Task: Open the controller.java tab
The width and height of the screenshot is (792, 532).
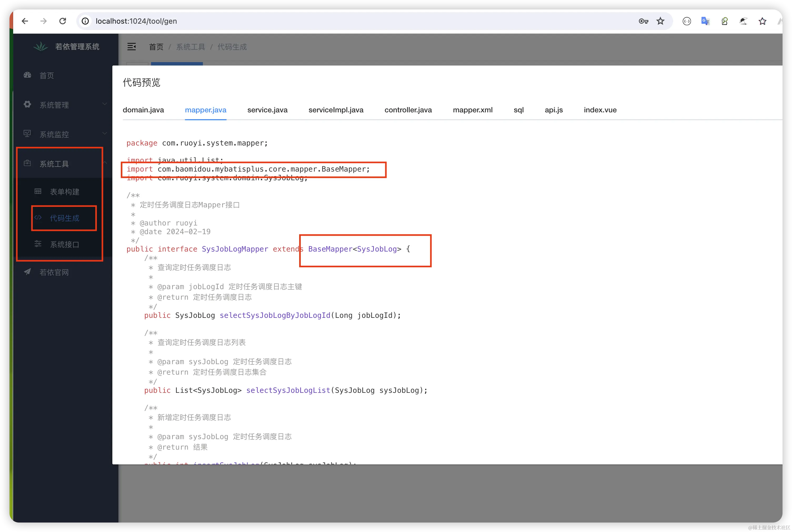Action: click(x=408, y=110)
